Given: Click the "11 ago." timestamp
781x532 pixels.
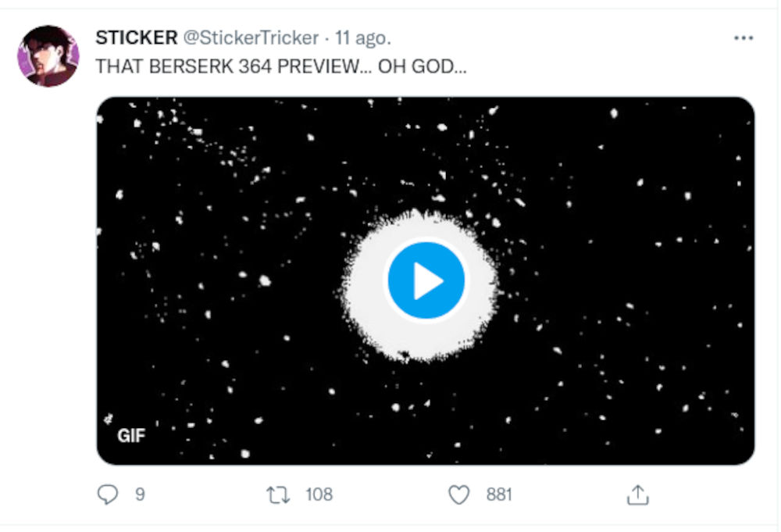Looking at the screenshot, I should point(363,37).
